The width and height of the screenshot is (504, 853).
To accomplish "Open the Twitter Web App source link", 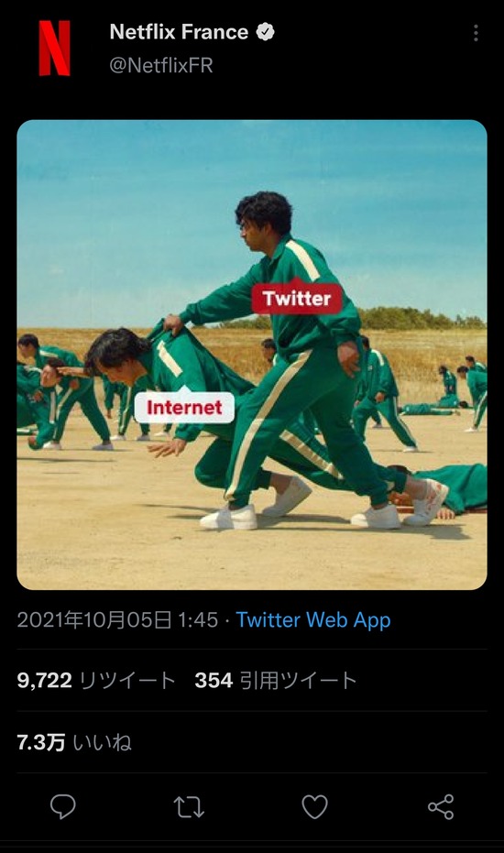I will click(313, 620).
